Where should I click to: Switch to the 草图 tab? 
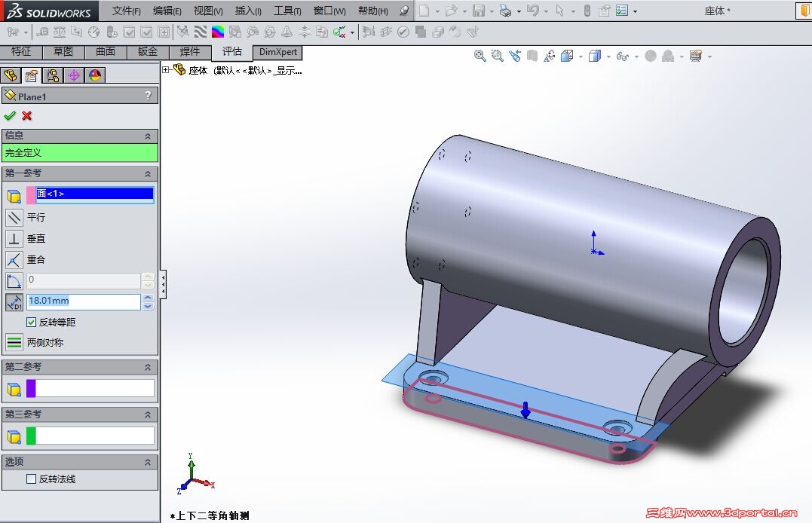click(x=63, y=52)
